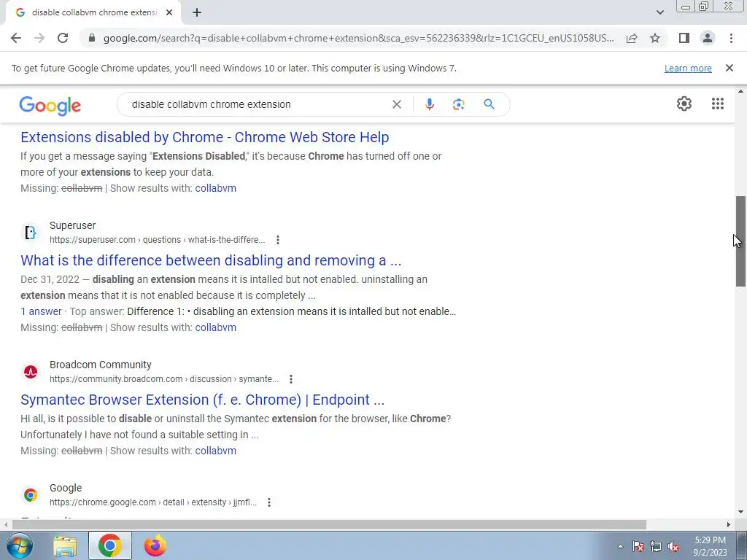Reload the current Google search page
The width and height of the screenshot is (747, 560).
(x=63, y=38)
